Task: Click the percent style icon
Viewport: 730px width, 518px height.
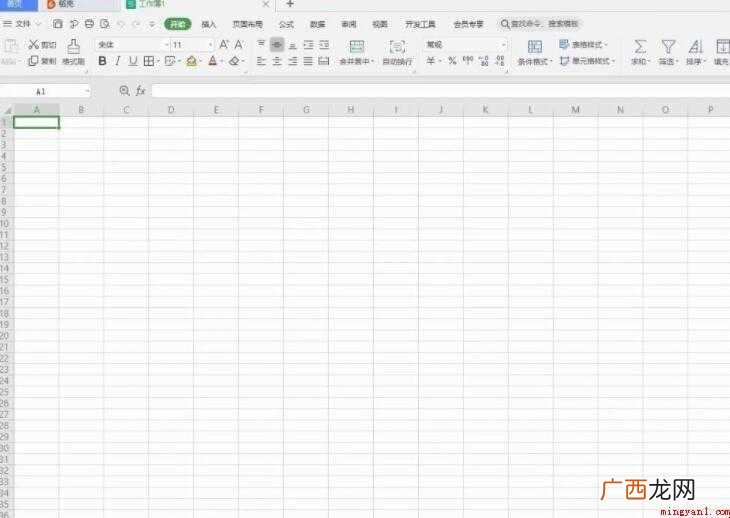Action: pos(452,61)
